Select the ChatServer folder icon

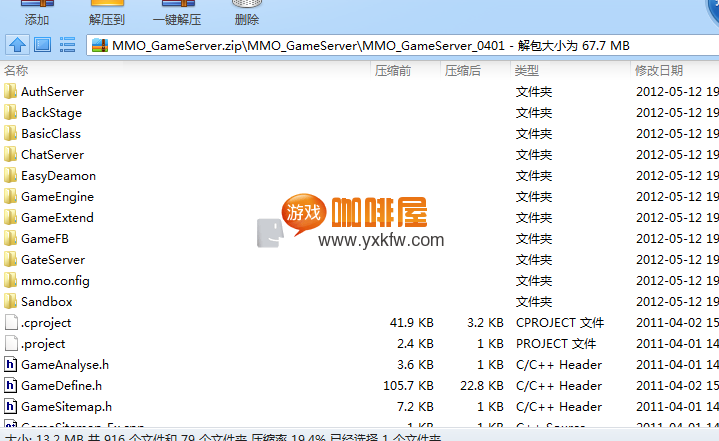click(x=11, y=155)
